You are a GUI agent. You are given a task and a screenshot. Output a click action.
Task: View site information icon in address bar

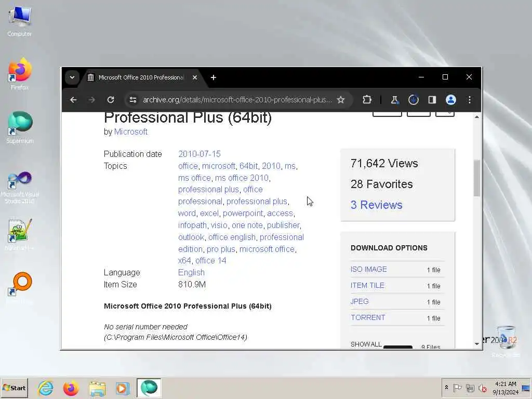133,100
